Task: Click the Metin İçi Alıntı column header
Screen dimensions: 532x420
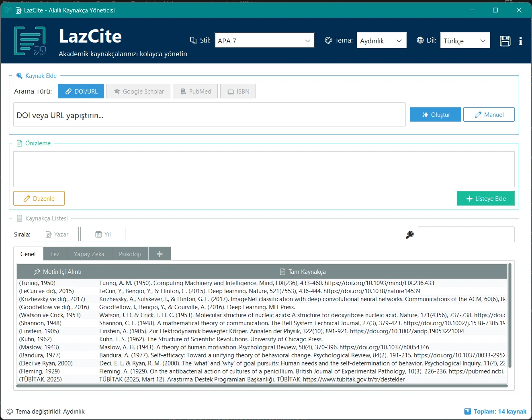Action: tap(58, 271)
